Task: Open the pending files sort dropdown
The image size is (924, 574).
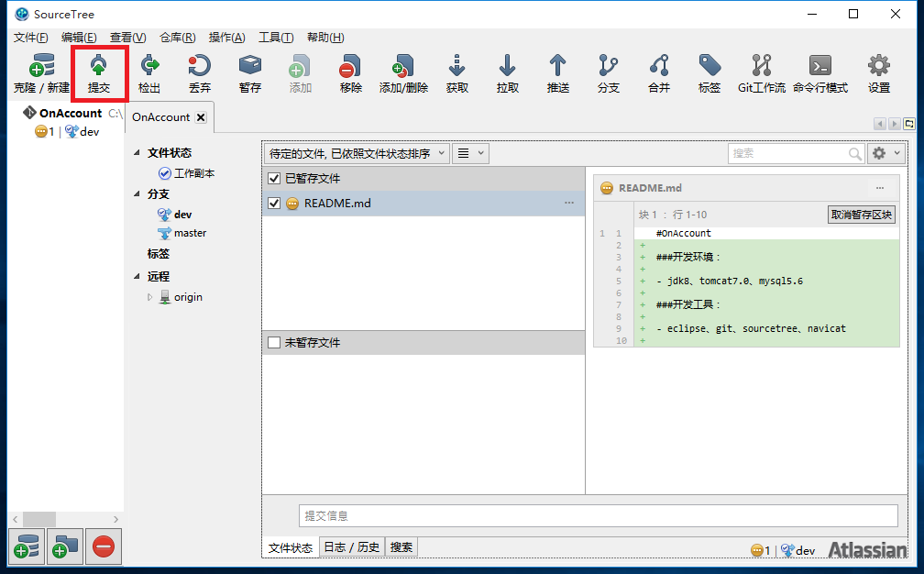Action: coord(357,154)
